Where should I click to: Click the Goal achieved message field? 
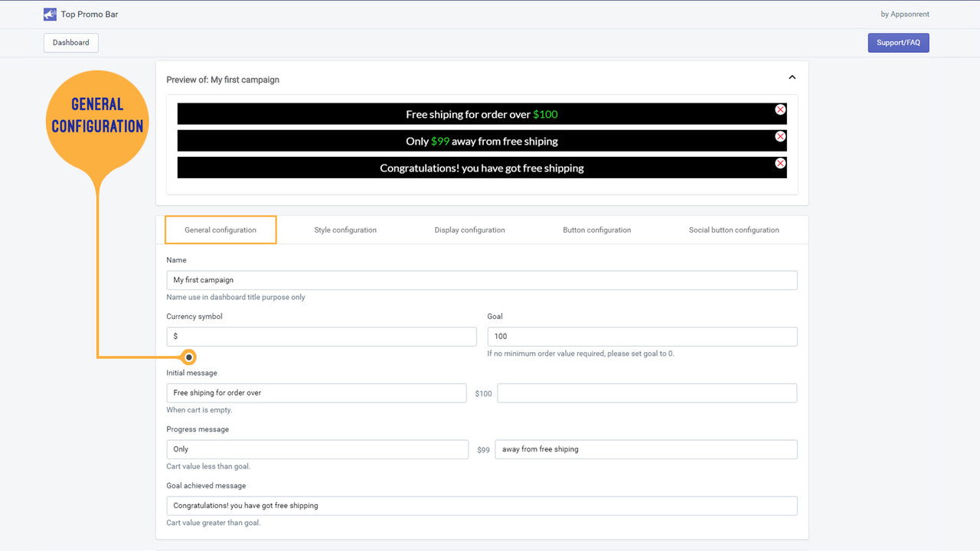pos(482,506)
